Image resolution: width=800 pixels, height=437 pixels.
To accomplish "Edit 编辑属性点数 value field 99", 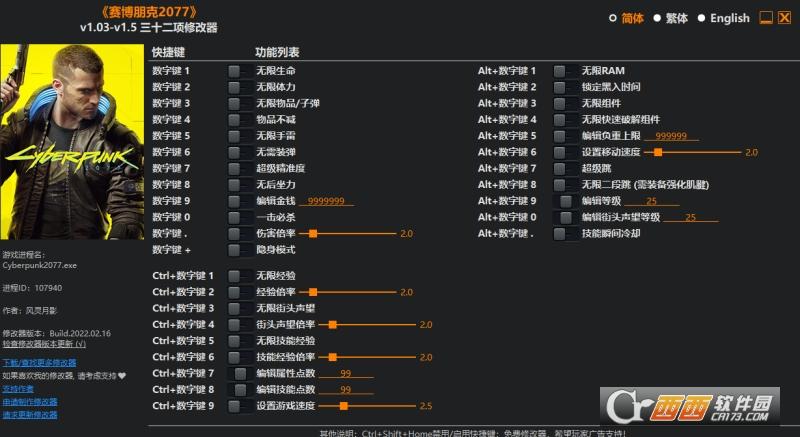I will click(x=346, y=373).
